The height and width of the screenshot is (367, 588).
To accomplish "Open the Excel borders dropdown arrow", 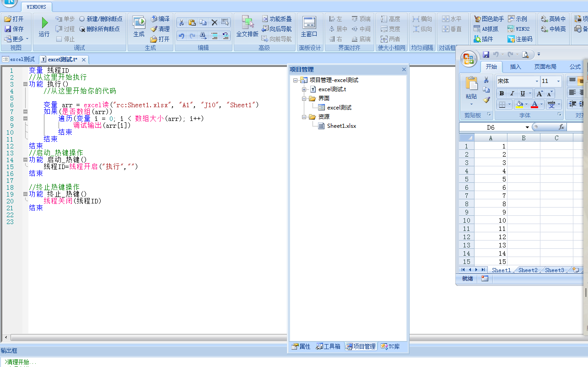I will click(509, 104).
